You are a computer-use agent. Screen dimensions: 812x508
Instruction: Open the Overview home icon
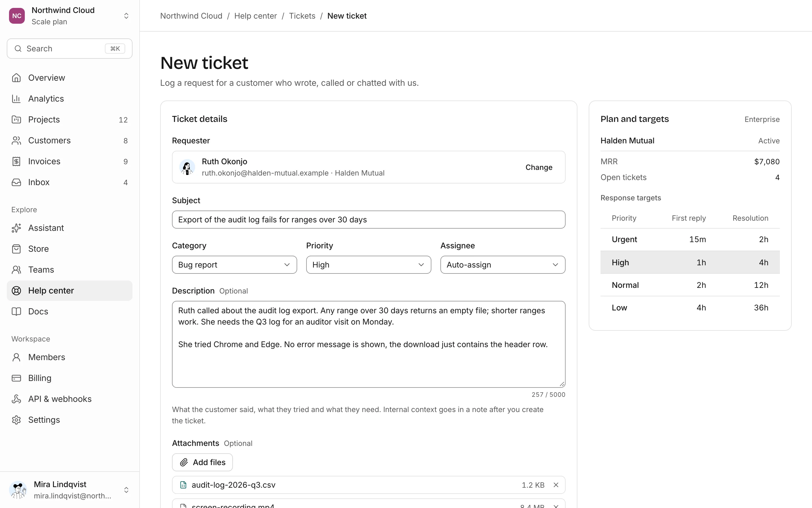click(x=16, y=78)
